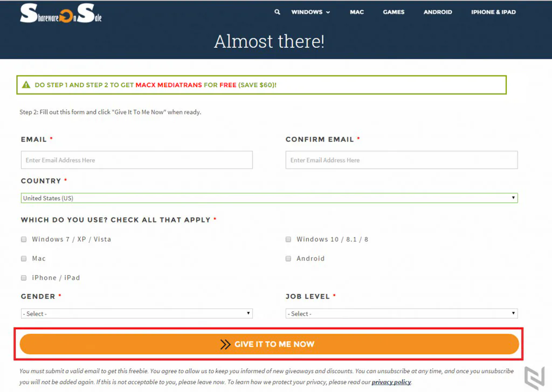552x392 pixels.
Task: Check Windows 7 / XP / Vista
Action: pyautogui.click(x=24, y=240)
